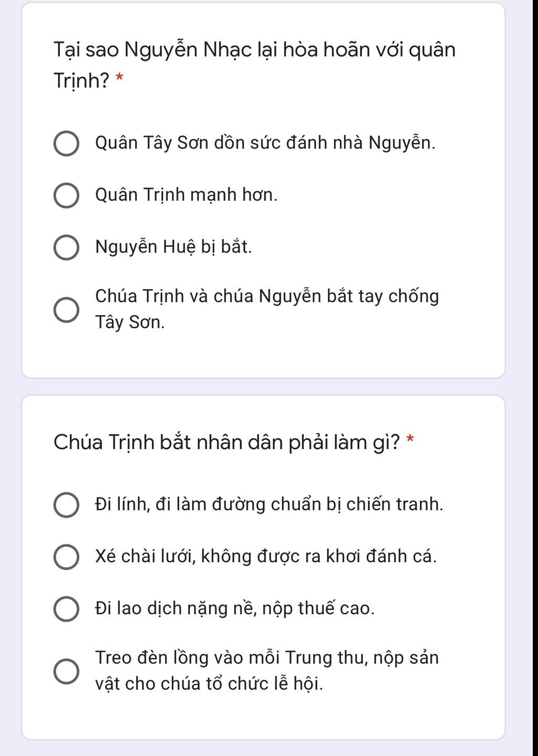Screen dimensions: 538x756
Task: Click the red asterisk after 'phải làm gì?'
Action: pyautogui.click(x=410, y=439)
